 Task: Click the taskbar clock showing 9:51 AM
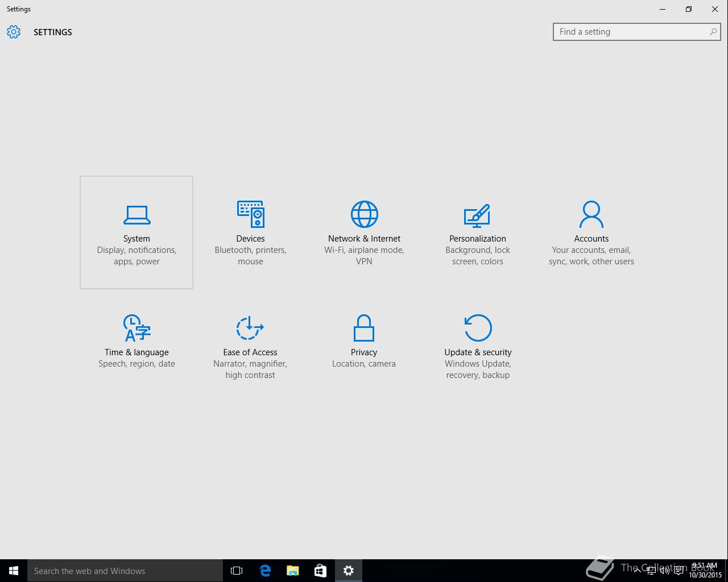pos(705,570)
